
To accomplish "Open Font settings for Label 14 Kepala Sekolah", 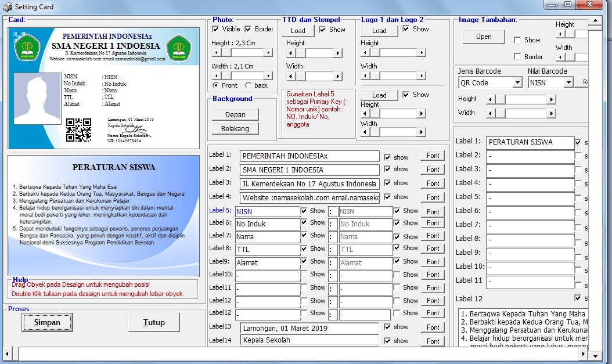I will pos(433,341).
